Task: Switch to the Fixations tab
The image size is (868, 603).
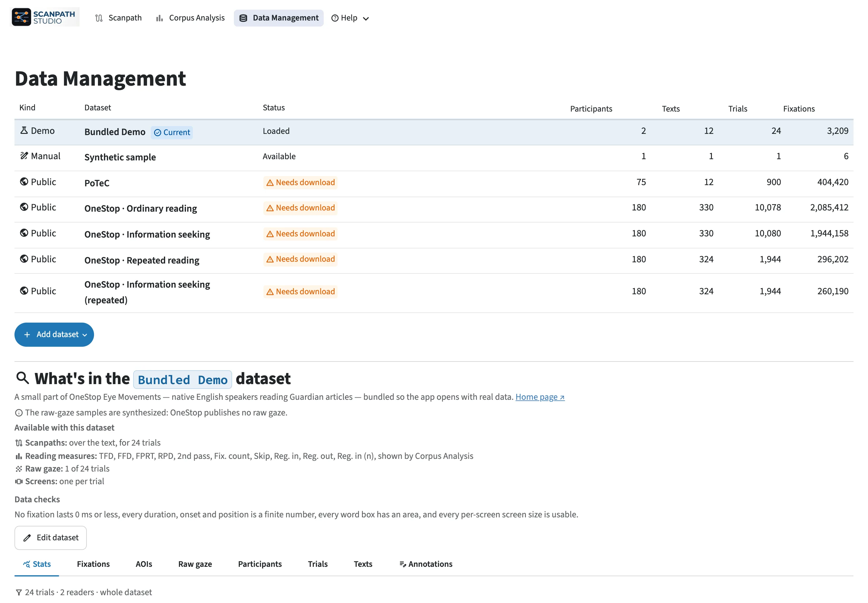Action: pyautogui.click(x=93, y=564)
